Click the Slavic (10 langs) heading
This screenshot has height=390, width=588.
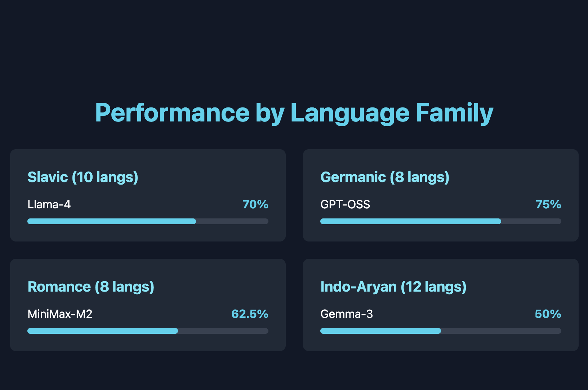click(83, 177)
